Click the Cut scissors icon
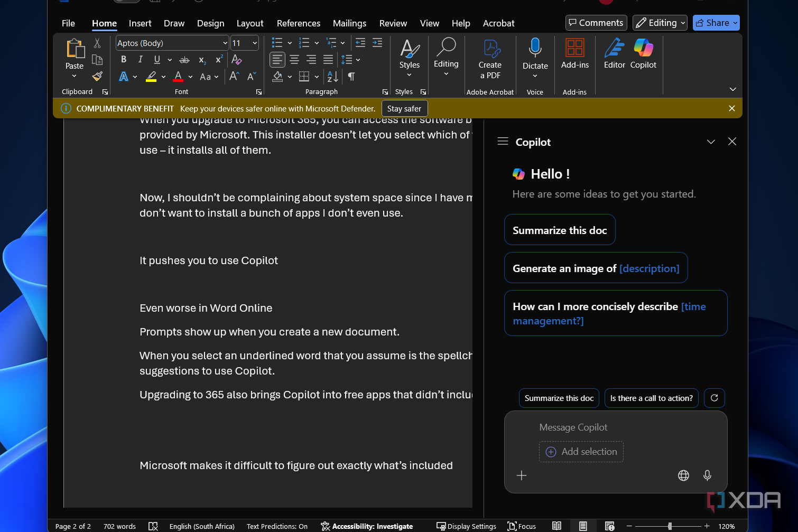 [97, 43]
